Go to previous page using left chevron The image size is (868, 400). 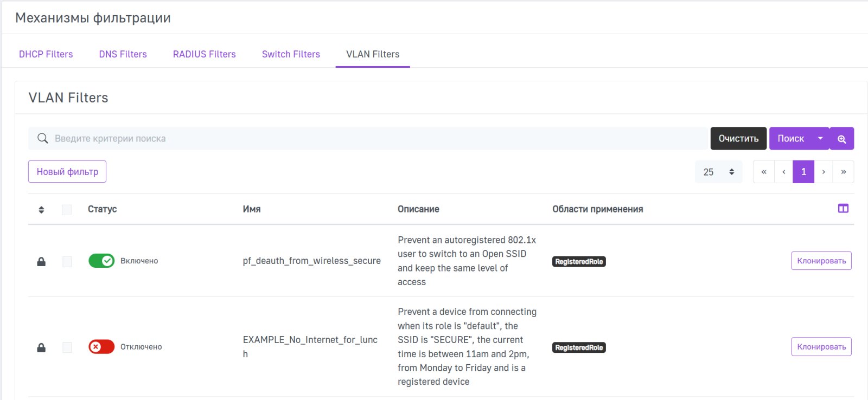click(x=784, y=172)
